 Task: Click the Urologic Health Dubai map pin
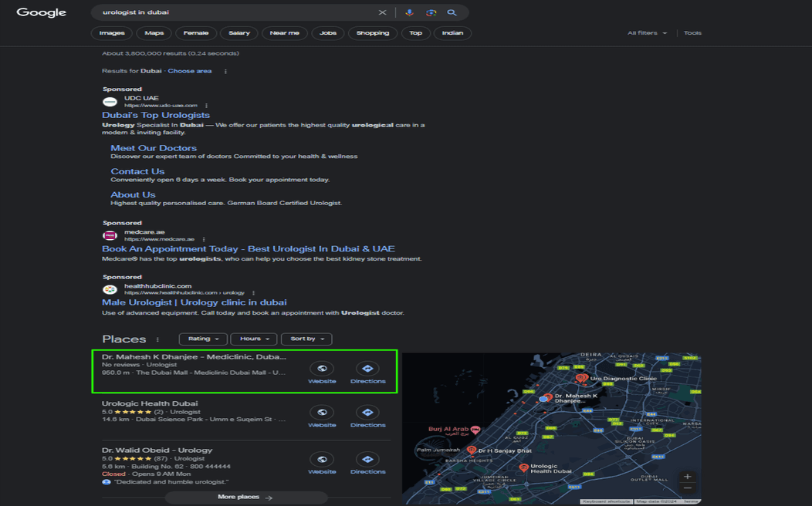(523, 467)
